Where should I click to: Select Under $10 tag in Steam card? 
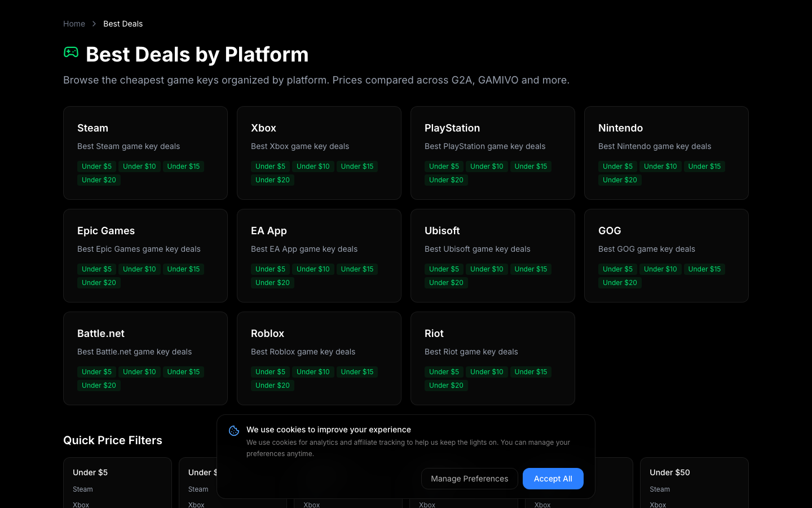(139, 167)
